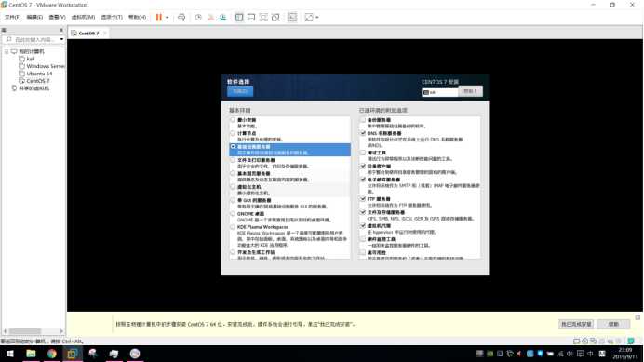Close the library sidebar panel
This screenshot has width=644, height=362.
coord(61,30)
